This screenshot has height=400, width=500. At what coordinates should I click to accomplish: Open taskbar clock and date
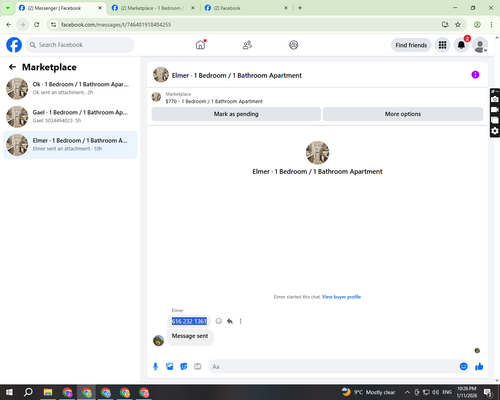point(467,392)
